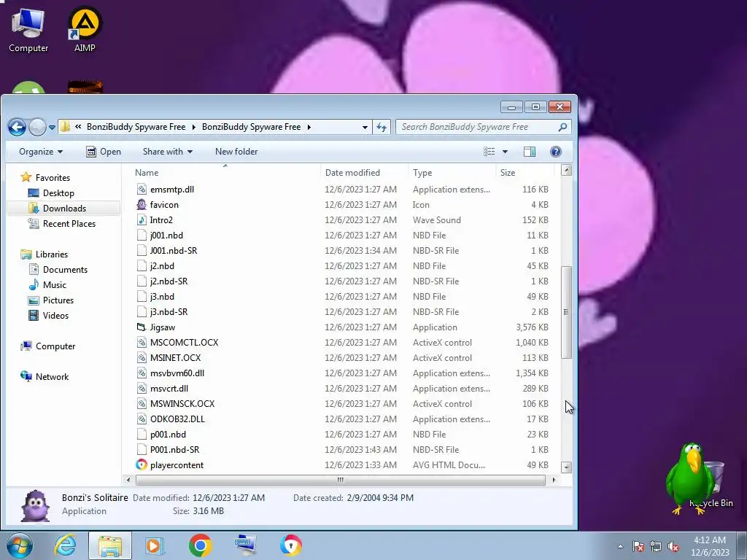Select the MSCOMCTL.OCX file icon
Screen dimensions: 747x560
[x=142, y=343]
